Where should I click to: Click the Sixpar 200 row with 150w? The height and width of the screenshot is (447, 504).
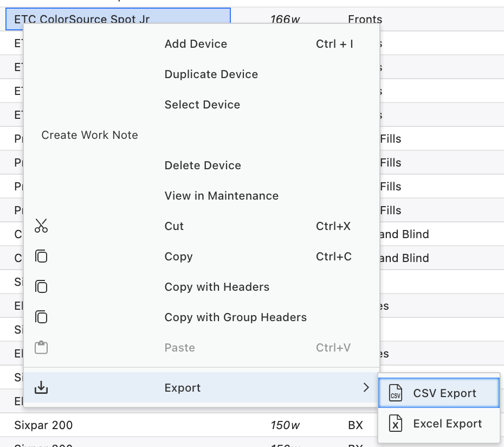[43, 425]
